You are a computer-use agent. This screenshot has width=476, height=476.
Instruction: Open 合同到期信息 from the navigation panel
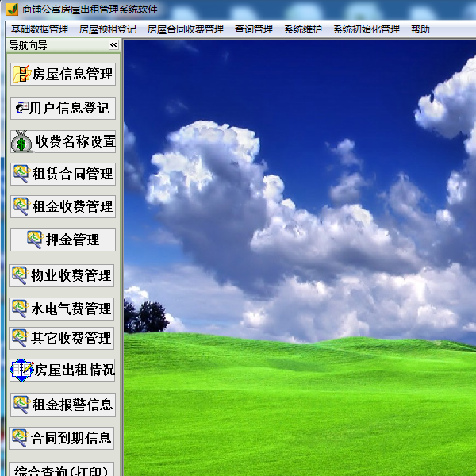[x=62, y=438]
